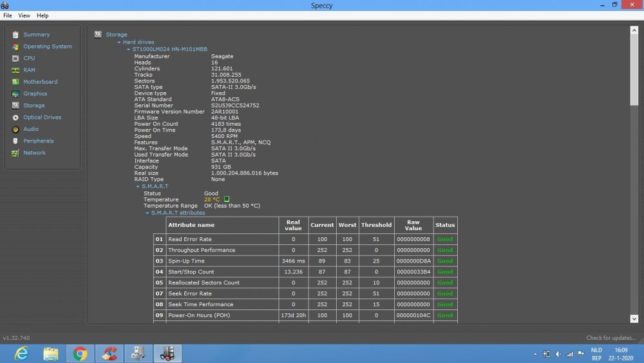Launch Google Chrome from taskbar
The image size is (644, 363).
(80, 353)
